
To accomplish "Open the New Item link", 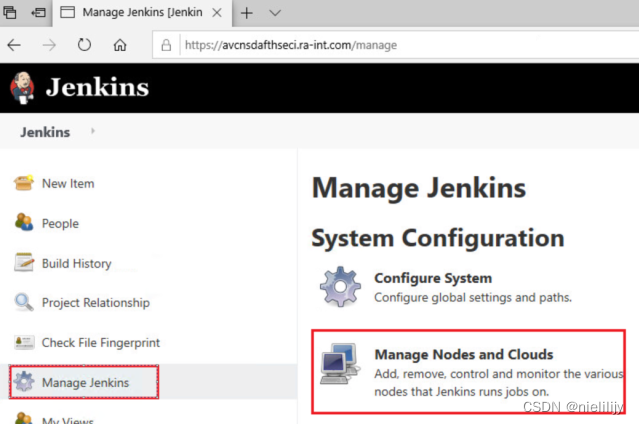I will point(68,183).
